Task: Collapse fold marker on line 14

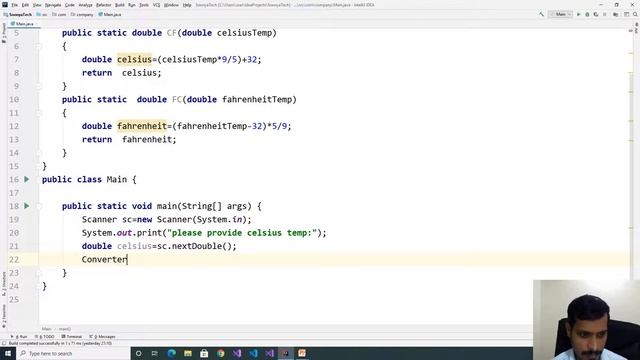Action: (x=39, y=153)
